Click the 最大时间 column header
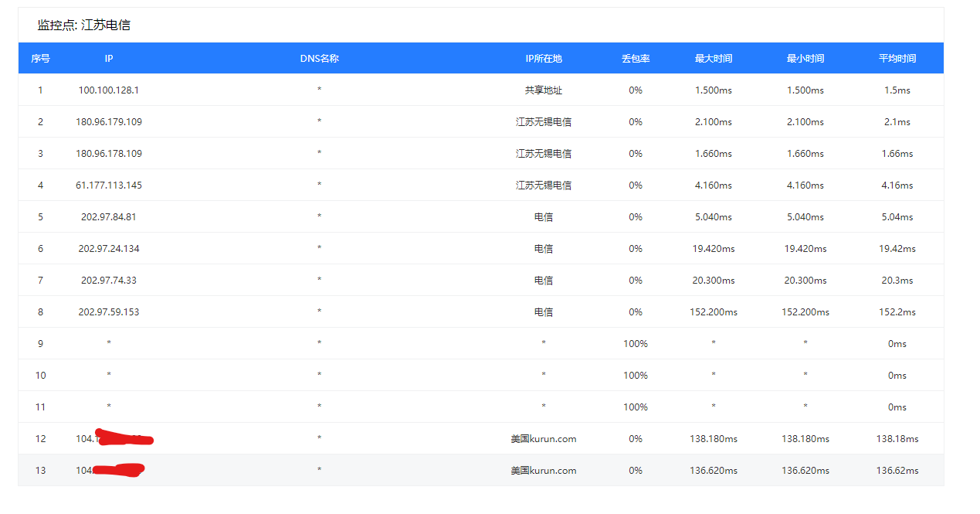This screenshot has width=980, height=514. click(x=714, y=59)
